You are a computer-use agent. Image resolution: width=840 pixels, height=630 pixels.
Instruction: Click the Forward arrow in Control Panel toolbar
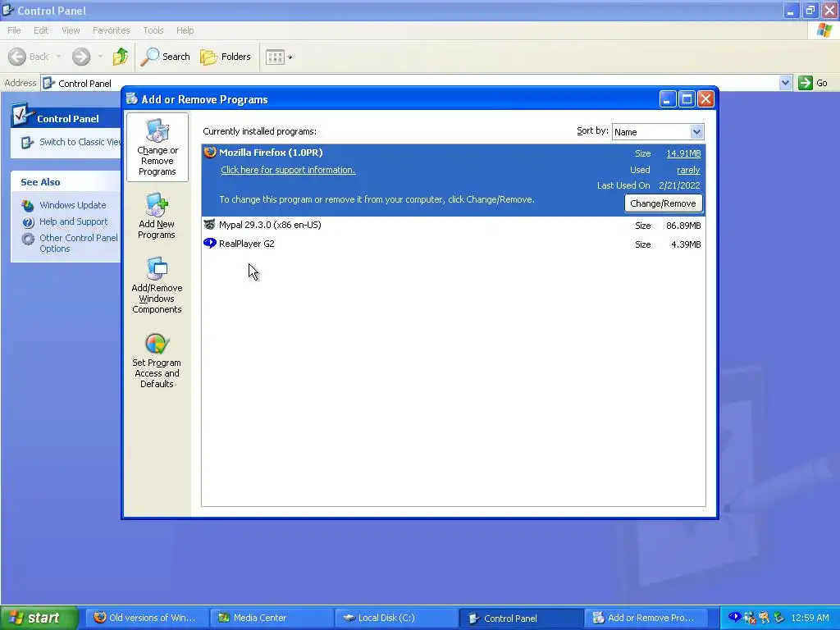81,57
